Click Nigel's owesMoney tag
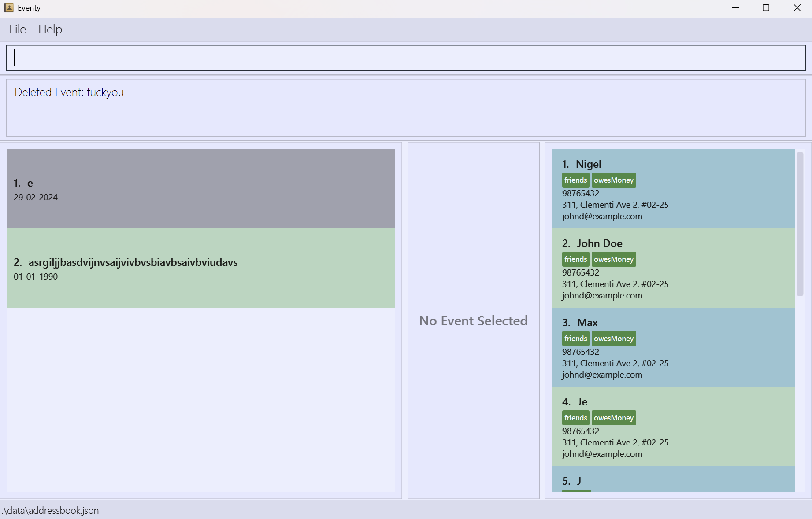Image resolution: width=812 pixels, height=519 pixels. coord(614,180)
